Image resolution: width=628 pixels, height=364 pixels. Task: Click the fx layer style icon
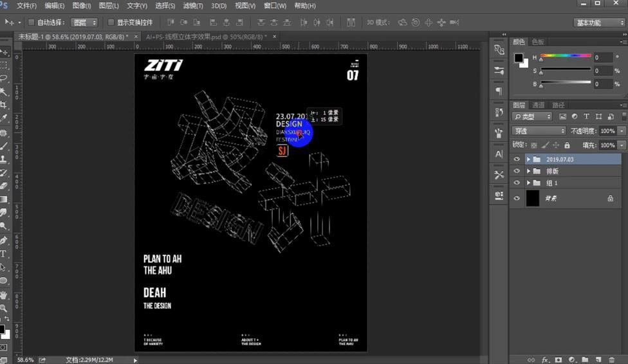tap(545, 359)
